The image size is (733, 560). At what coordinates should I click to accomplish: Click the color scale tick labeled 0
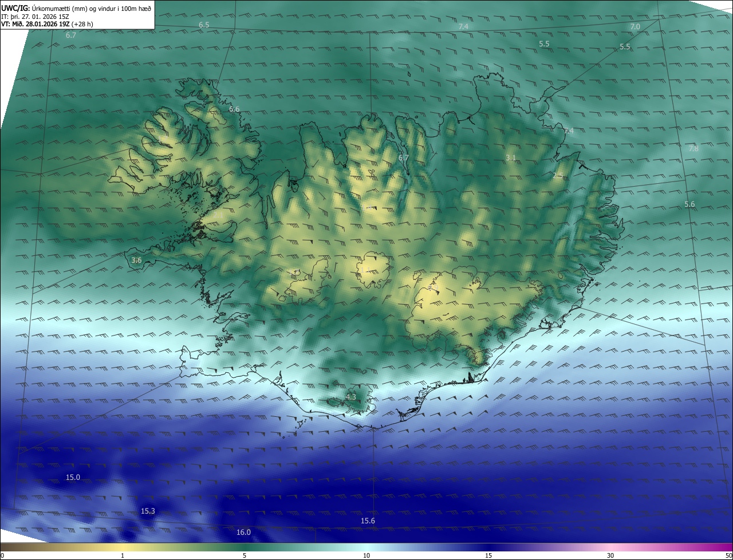click(2, 555)
